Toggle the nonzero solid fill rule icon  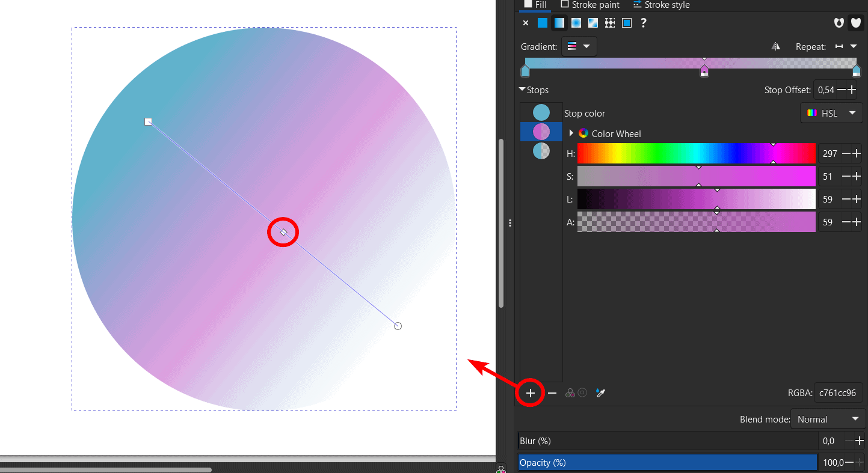tap(855, 23)
